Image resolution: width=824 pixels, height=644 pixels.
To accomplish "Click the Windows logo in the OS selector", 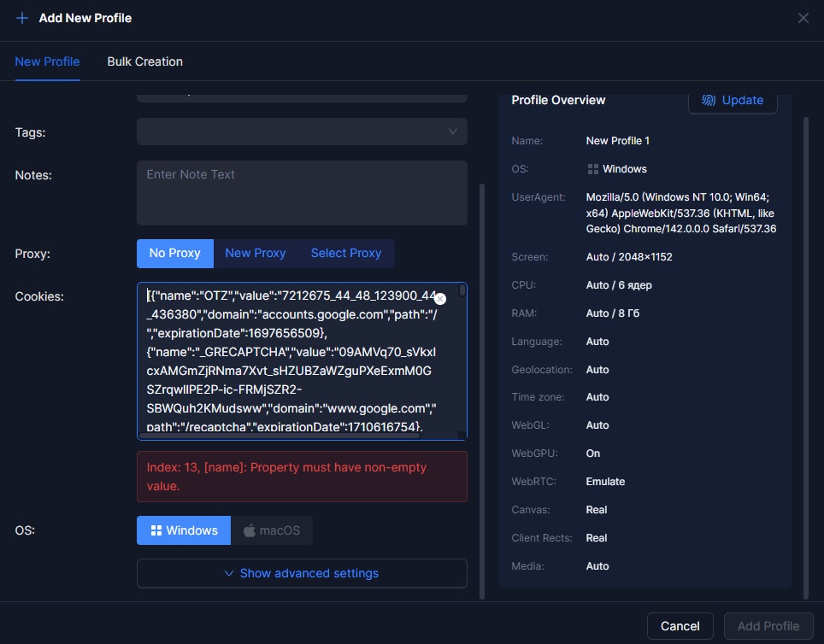I will (x=156, y=530).
